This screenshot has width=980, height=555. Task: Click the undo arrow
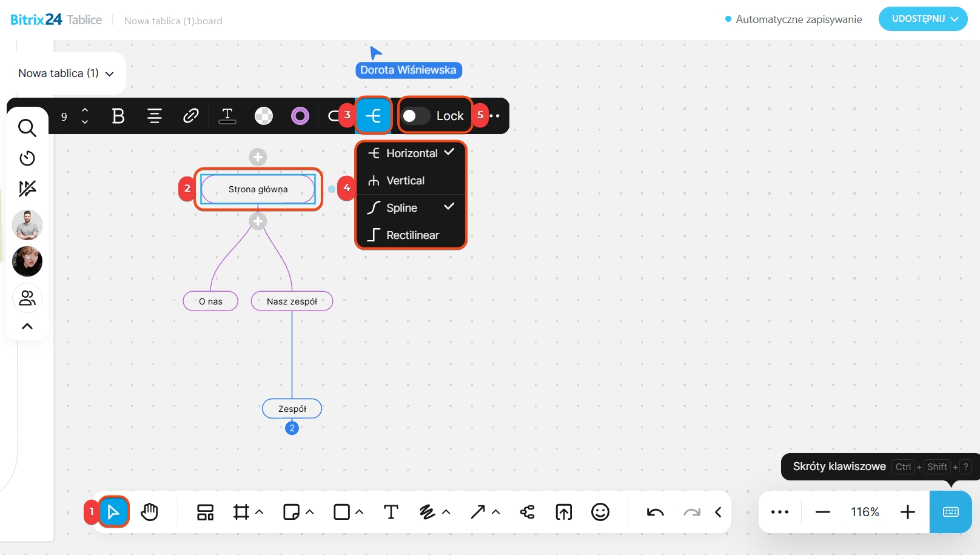click(x=655, y=512)
